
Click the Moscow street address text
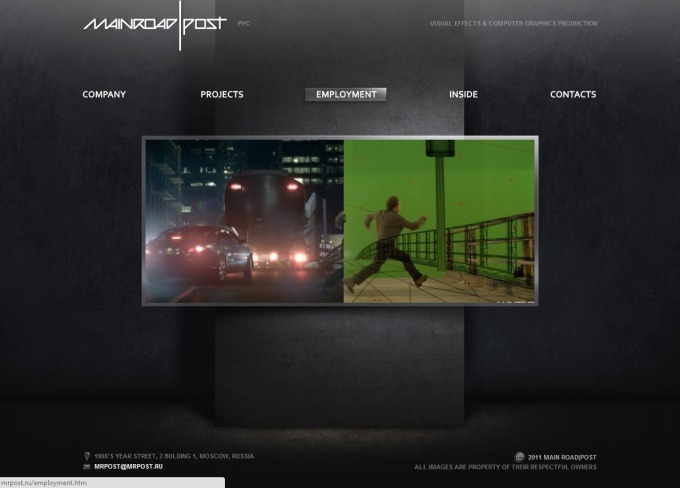coord(173,456)
